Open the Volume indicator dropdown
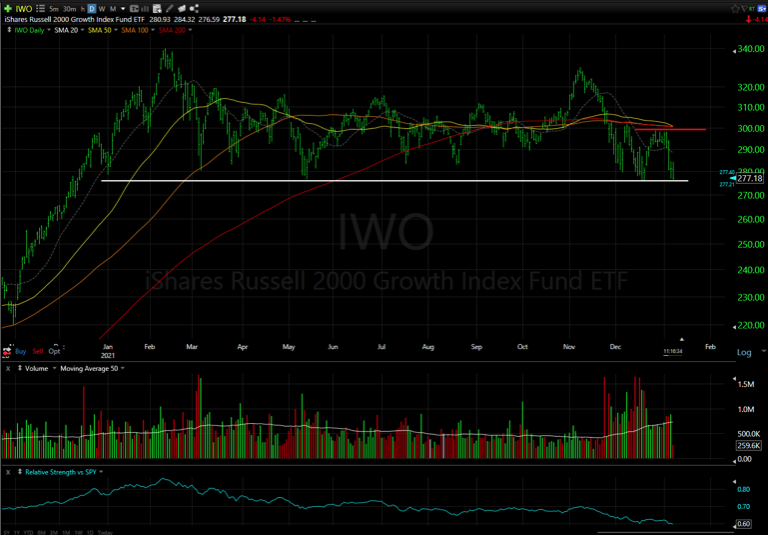The width and height of the screenshot is (768, 535). (x=54, y=368)
